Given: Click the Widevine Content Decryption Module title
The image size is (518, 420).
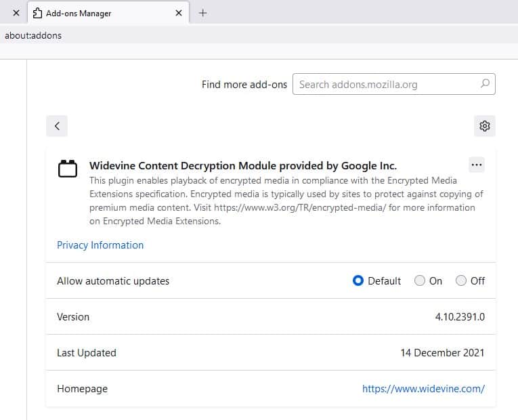Looking at the screenshot, I should tap(243, 165).
